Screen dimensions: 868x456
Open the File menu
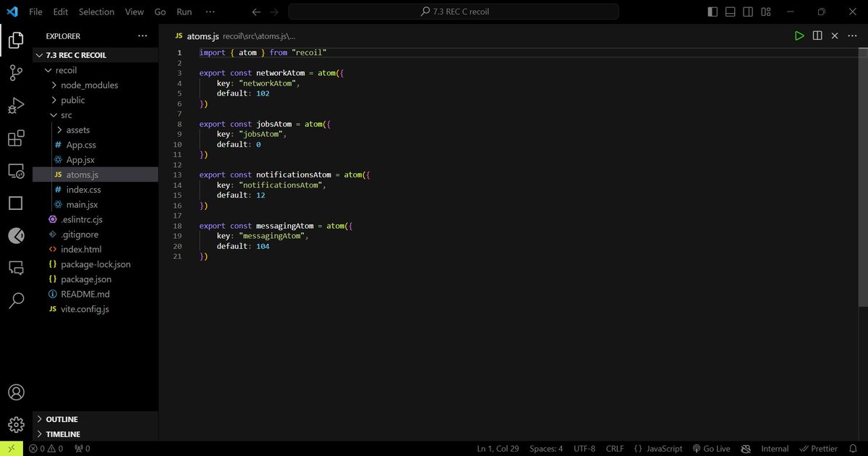tap(35, 12)
